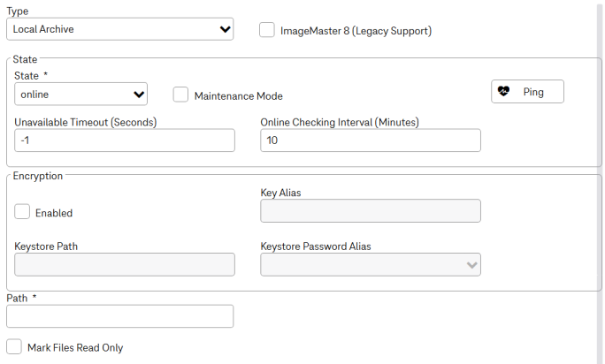The image size is (605, 364).
Task: Click the chevron arrow of Type combo box
Action: 225,29
